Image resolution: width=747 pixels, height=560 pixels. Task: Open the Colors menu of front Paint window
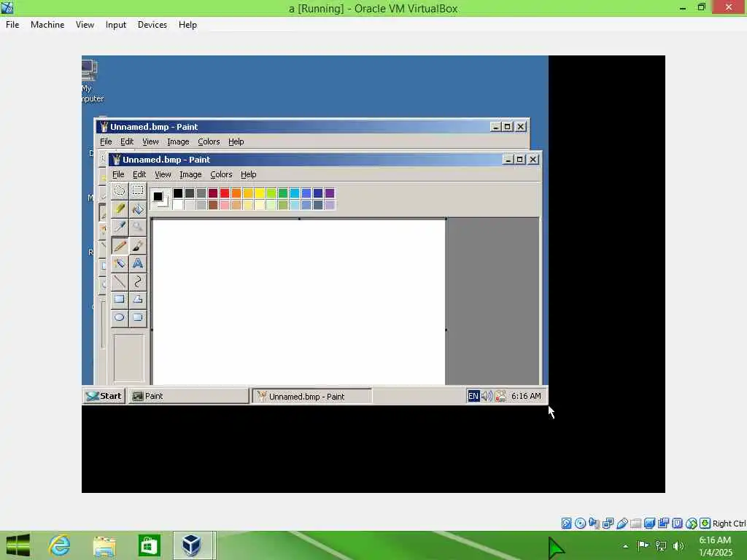[x=221, y=174]
